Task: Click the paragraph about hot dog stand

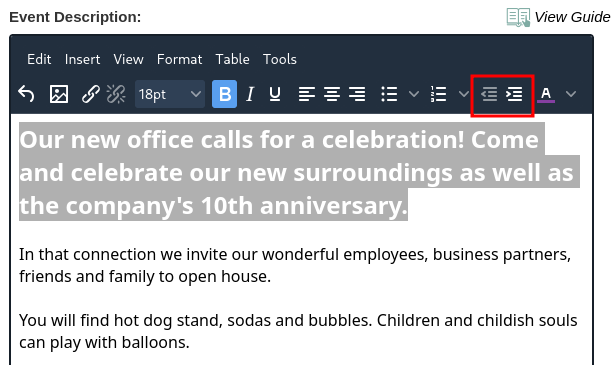Action: [298, 331]
